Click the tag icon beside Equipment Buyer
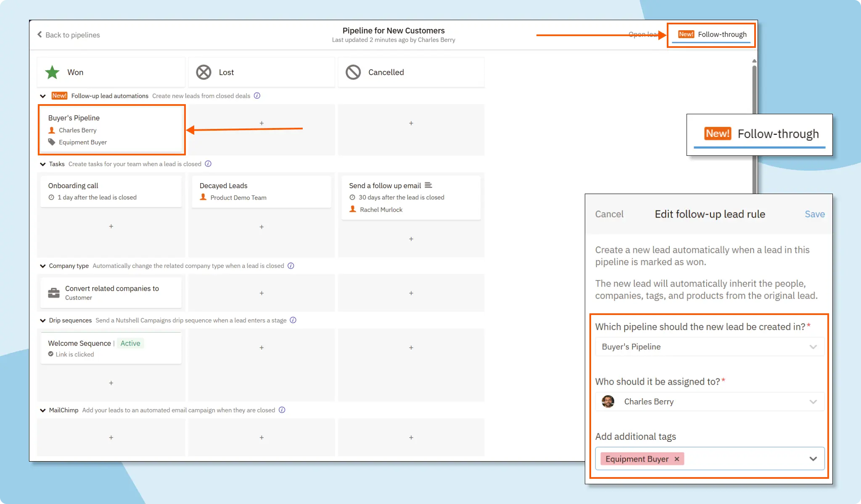This screenshot has width=861, height=504. (x=51, y=142)
